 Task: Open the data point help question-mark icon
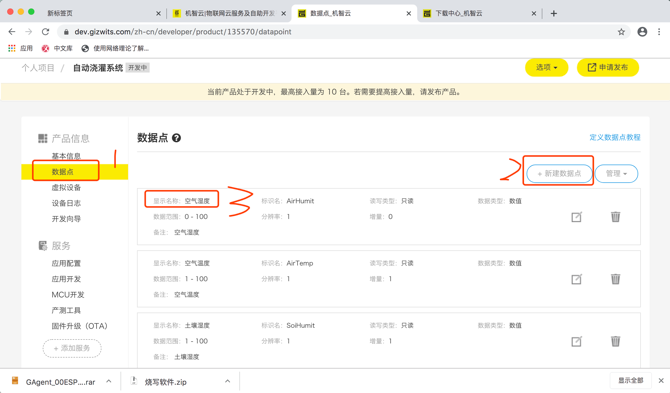(x=176, y=138)
